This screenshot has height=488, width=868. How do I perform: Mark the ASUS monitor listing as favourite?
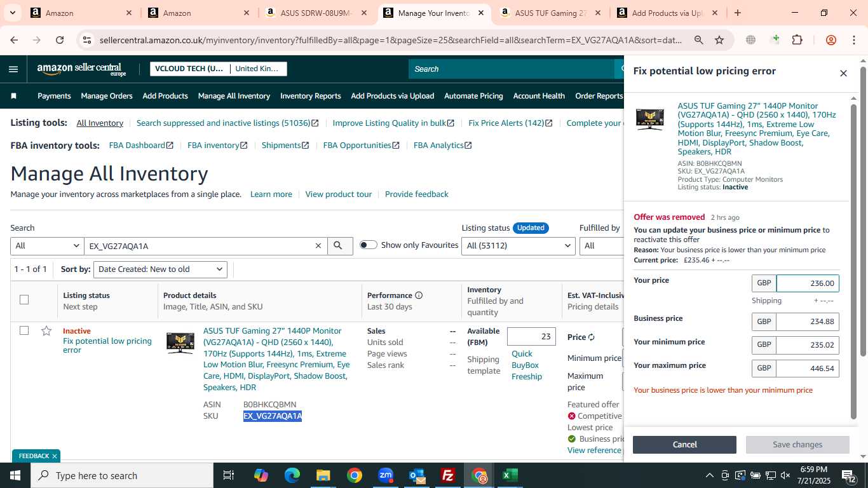click(46, 331)
